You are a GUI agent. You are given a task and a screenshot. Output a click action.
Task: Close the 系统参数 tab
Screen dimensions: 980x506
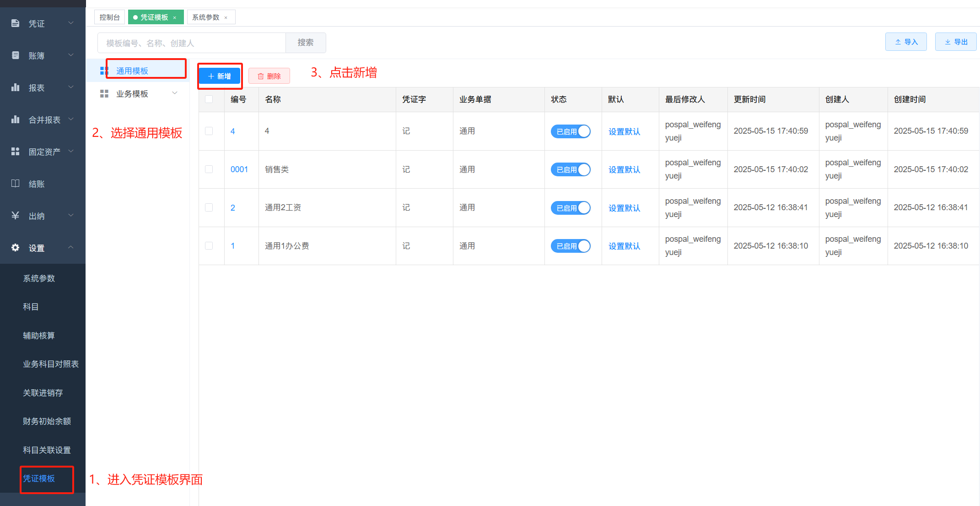pos(226,17)
